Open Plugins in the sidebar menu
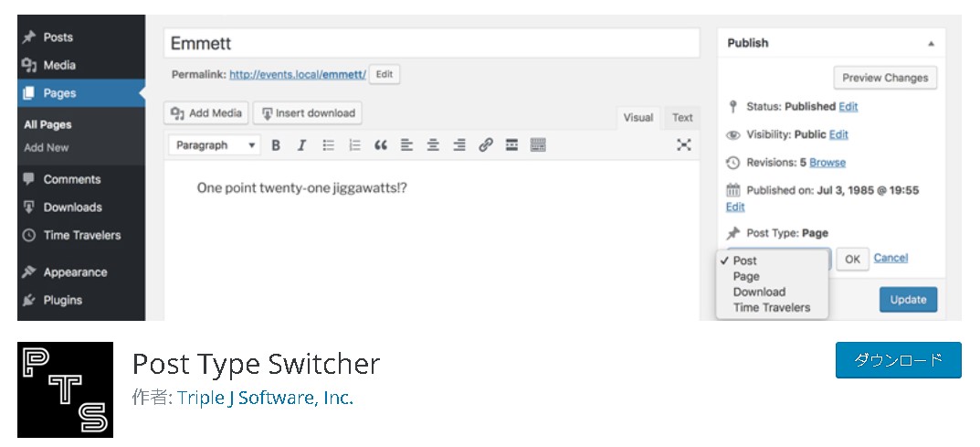The image size is (980, 447). (x=62, y=300)
